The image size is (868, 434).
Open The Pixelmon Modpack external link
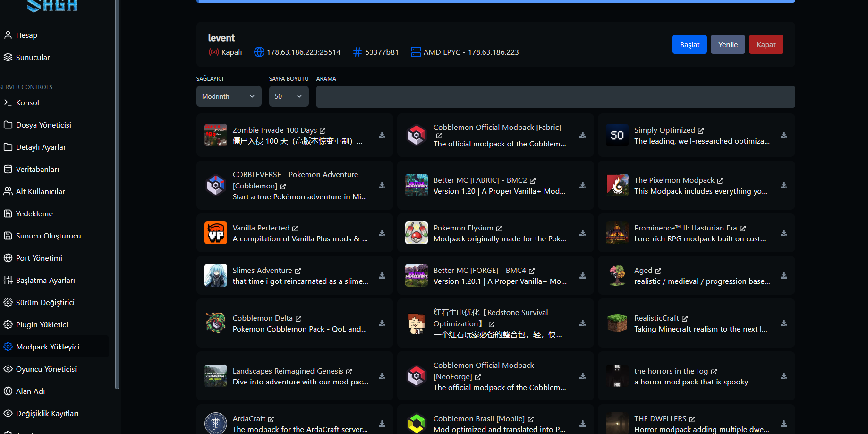point(720,181)
